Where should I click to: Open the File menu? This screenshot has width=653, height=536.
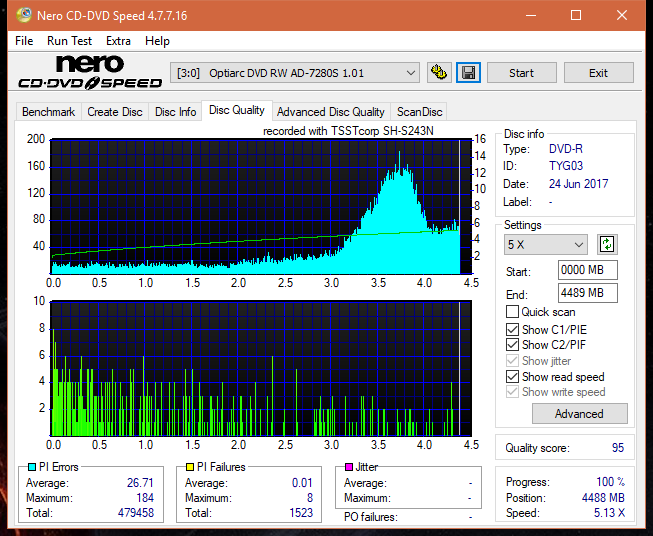[24, 41]
